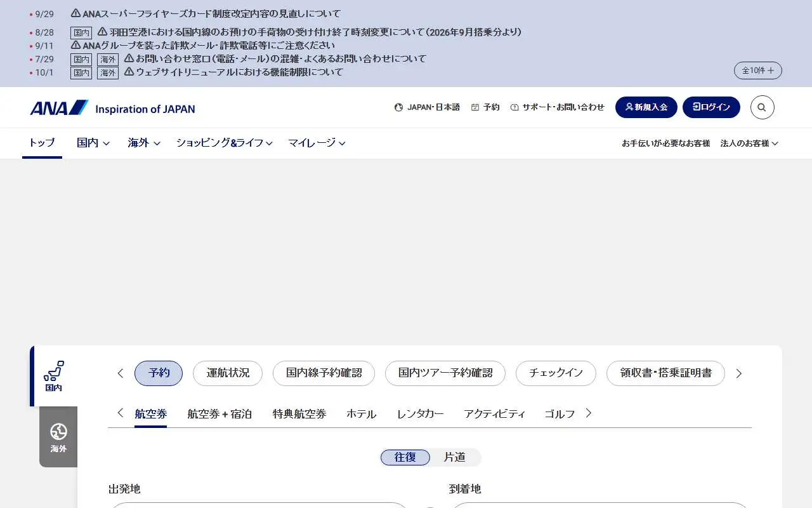The image size is (812, 508).
Task: Switch to the ゴルフ tab
Action: coord(560,414)
